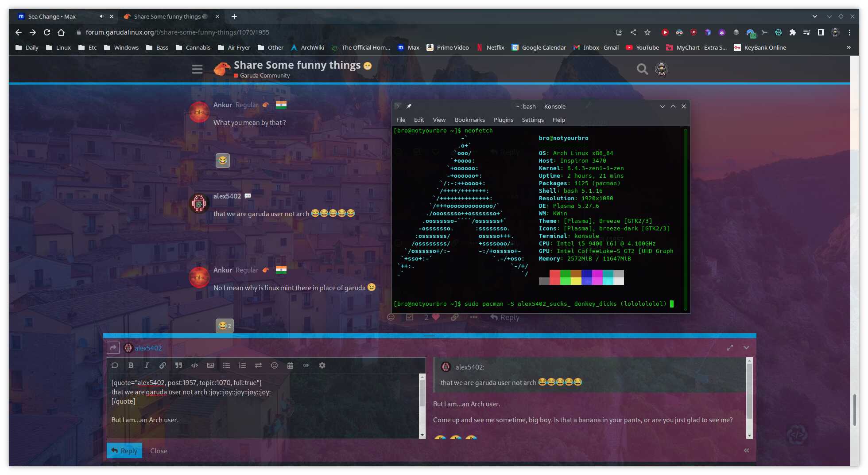The width and height of the screenshot is (868, 475).
Task: Collapse the composer panel with the chevron
Action: [746, 348]
